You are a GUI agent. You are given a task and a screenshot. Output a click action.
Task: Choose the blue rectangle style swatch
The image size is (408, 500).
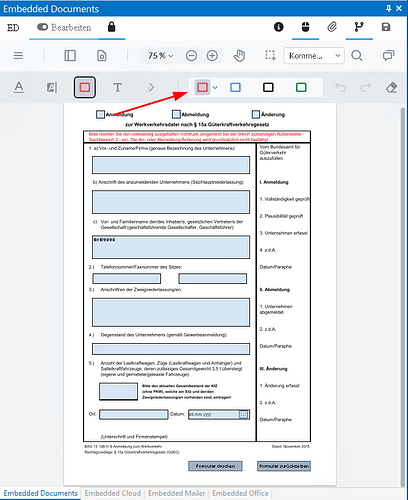tap(235, 87)
